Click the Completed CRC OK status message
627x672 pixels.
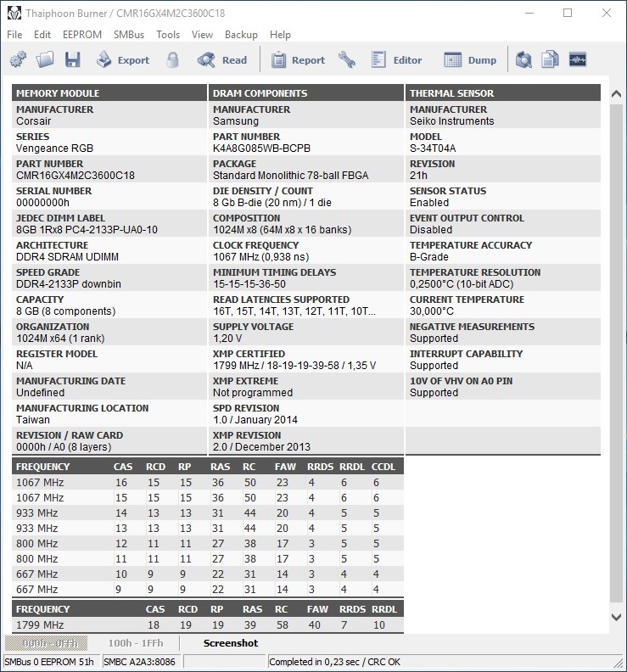click(335, 662)
